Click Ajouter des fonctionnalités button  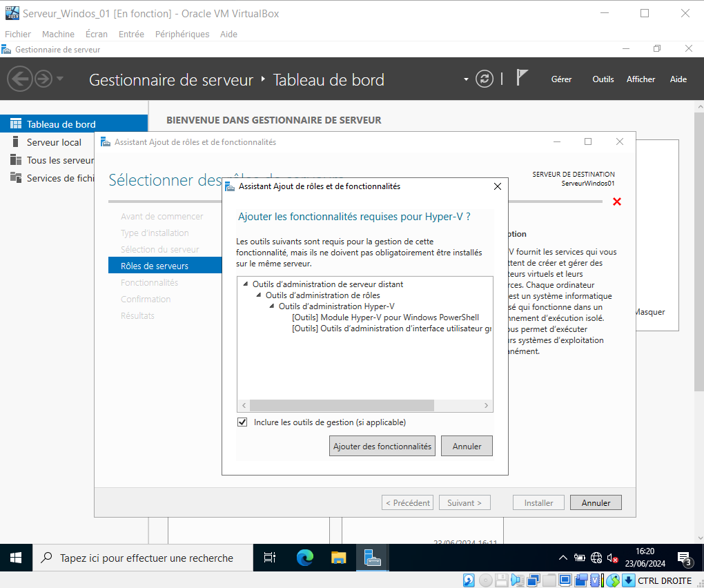[x=382, y=447]
